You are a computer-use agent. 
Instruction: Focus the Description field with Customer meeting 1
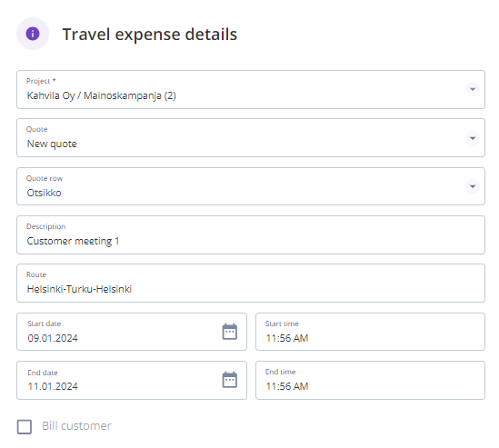coord(251,235)
